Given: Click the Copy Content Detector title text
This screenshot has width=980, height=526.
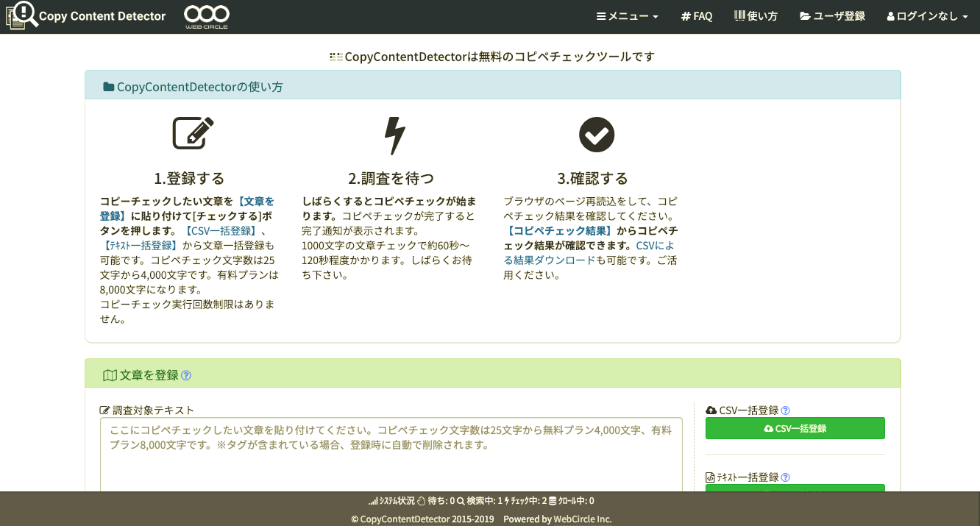Looking at the screenshot, I should 102,16.
